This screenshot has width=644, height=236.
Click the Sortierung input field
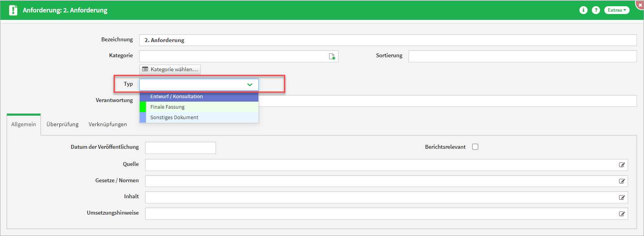pos(523,56)
